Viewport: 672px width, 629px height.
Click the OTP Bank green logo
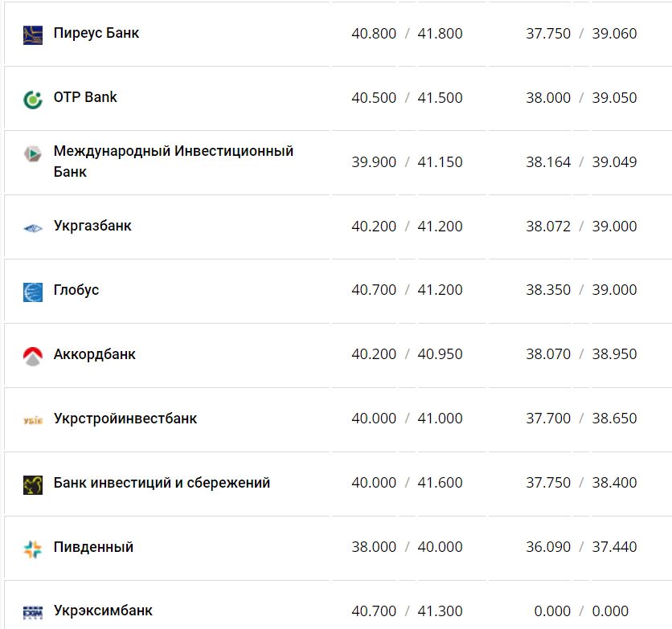33,100
